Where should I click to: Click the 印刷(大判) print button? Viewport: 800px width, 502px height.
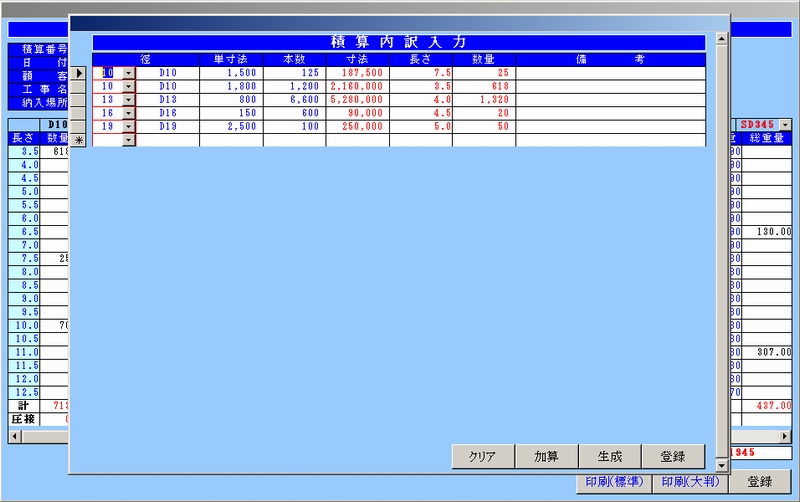(689, 481)
